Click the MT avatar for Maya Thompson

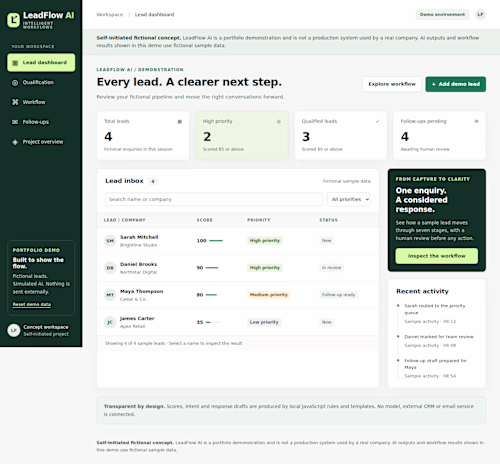(110, 295)
